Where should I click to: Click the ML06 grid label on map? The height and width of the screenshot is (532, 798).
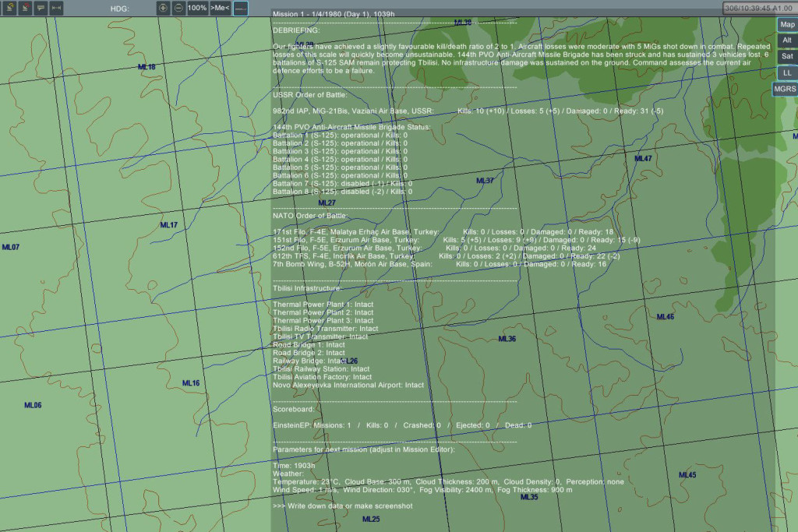[x=33, y=405]
